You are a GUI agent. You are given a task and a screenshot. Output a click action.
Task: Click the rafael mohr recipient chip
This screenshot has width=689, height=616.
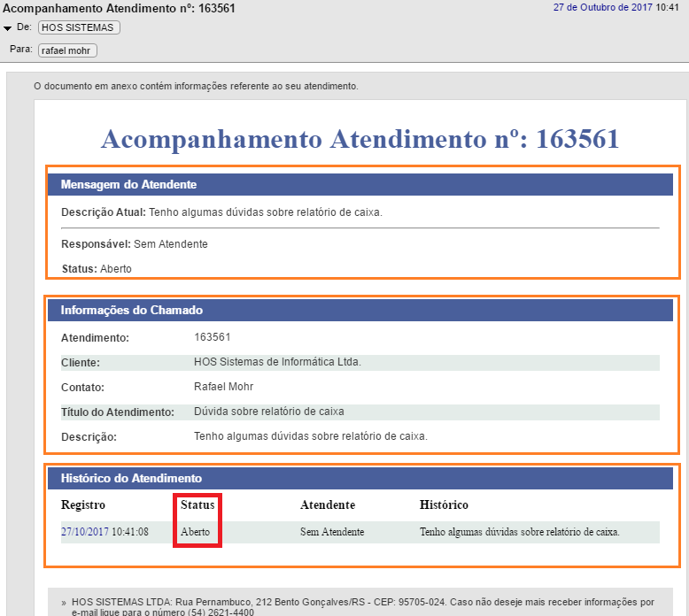(x=67, y=50)
